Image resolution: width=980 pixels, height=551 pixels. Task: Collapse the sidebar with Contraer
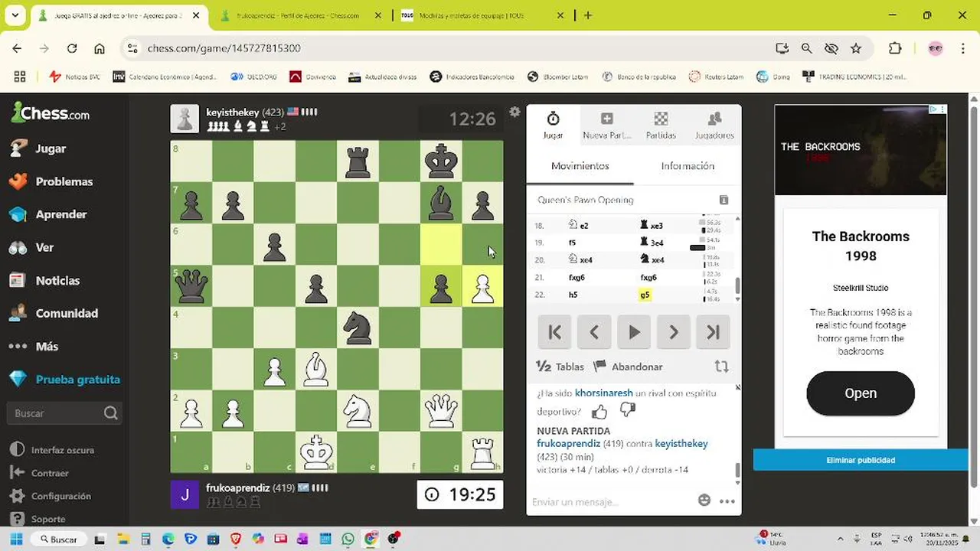click(x=40, y=473)
